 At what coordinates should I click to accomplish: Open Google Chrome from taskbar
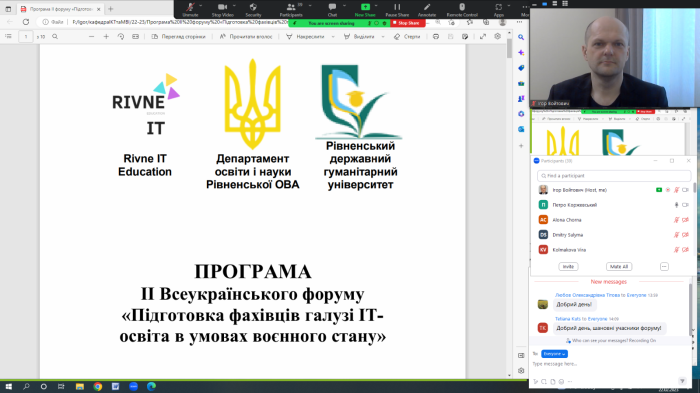[x=97, y=387]
